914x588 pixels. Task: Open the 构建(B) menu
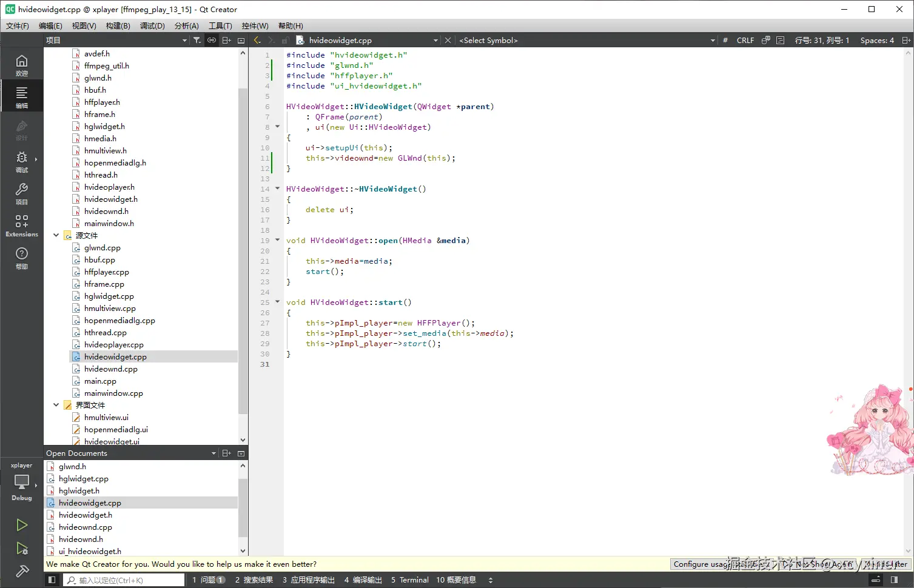pos(118,26)
